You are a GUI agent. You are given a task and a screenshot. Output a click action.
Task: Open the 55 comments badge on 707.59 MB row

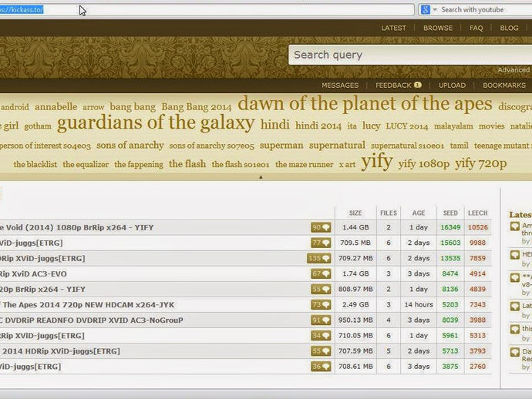pyautogui.click(x=321, y=351)
